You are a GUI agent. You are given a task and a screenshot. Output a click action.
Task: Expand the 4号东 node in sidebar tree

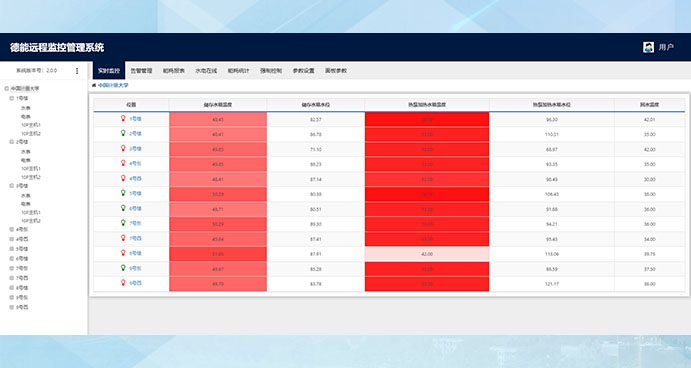pos(12,229)
